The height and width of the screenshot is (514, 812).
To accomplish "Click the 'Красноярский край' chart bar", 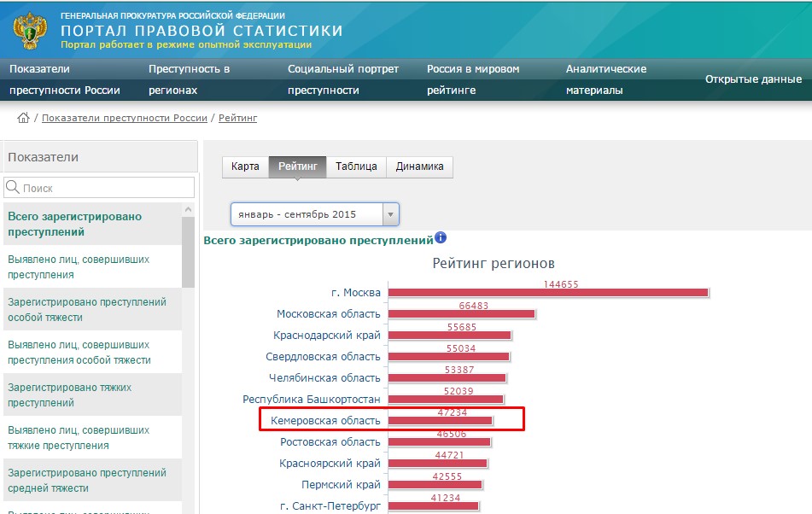I will click(x=437, y=464).
